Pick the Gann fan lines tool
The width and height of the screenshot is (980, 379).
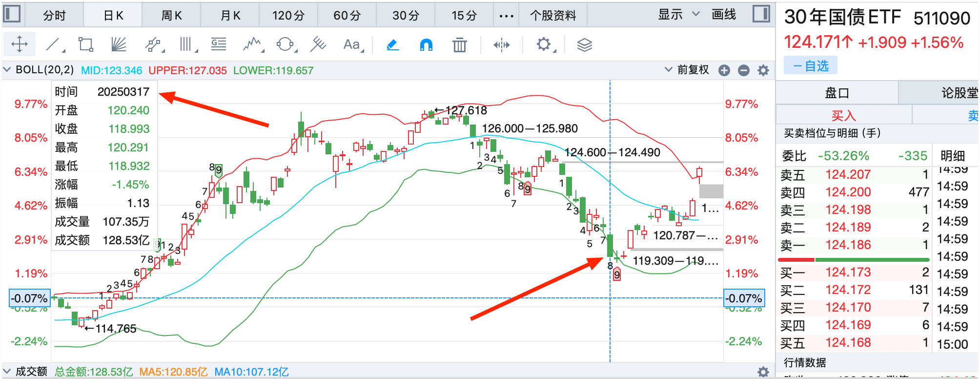[119, 45]
